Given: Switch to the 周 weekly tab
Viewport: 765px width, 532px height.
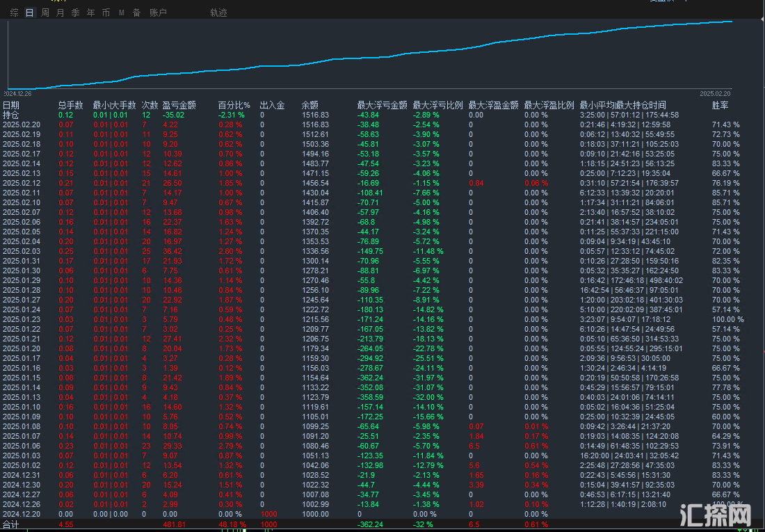Looking at the screenshot, I should [45, 13].
